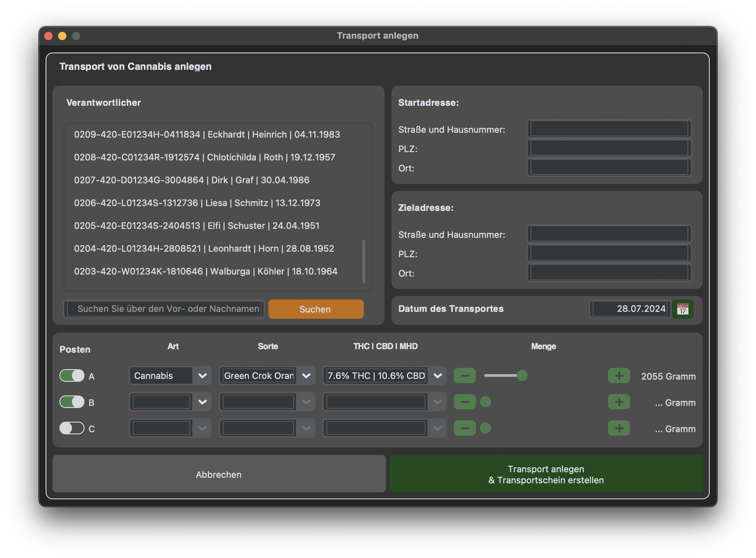The width and height of the screenshot is (756, 558).
Task: Disable the Posten A toggle
Action: pos(72,376)
